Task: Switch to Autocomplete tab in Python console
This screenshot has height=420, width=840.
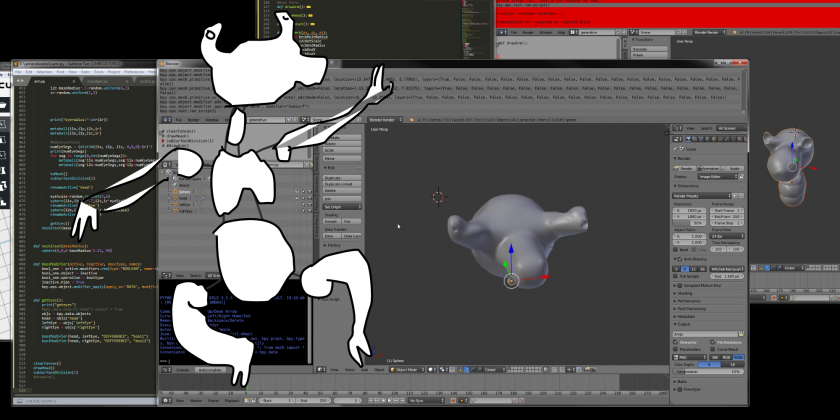Action: 209,370
